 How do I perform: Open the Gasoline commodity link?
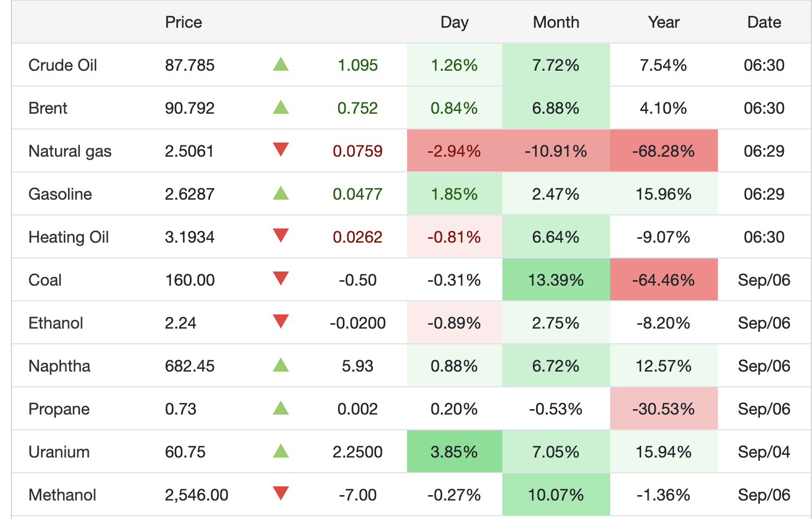point(60,194)
